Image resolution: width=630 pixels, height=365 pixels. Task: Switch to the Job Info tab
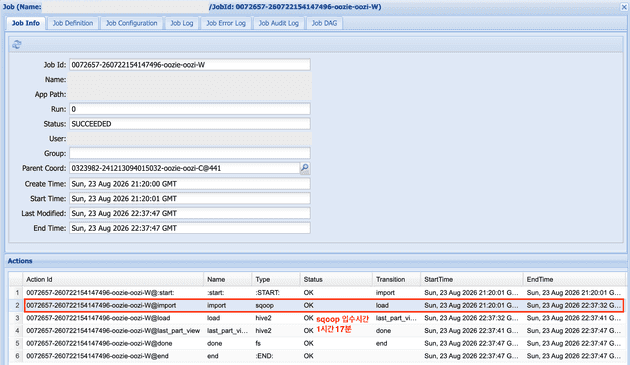26,23
